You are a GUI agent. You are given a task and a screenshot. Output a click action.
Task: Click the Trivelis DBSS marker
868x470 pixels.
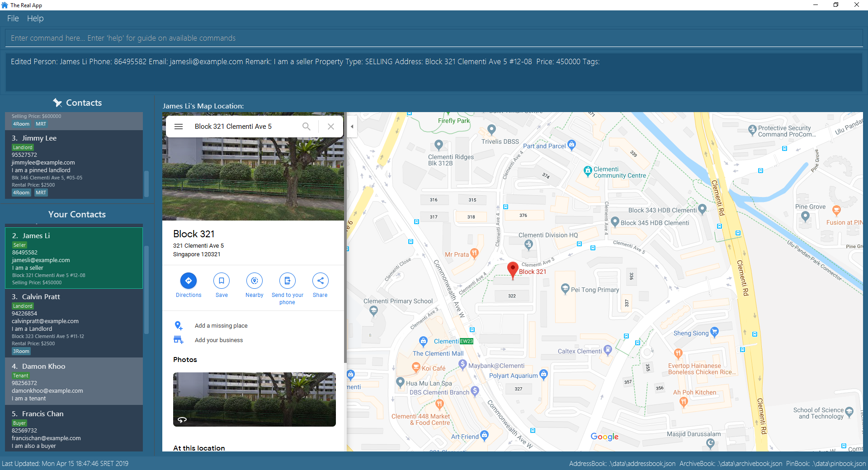pos(491,130)
